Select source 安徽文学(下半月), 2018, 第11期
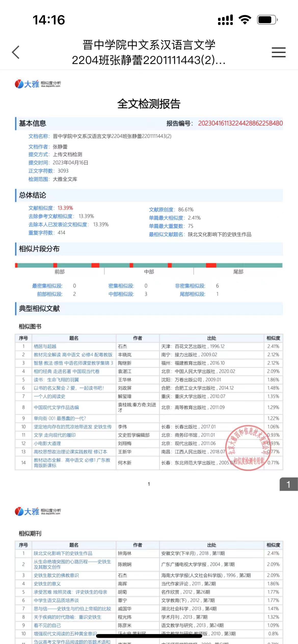The height and width of the screenshot is (644, 298). point(193,553)
